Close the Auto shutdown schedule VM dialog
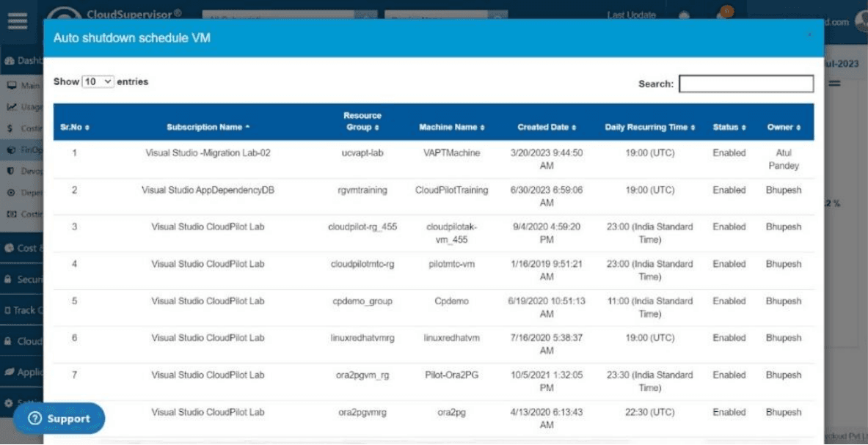Screen dimensions: 868x445 click(810, 35)
